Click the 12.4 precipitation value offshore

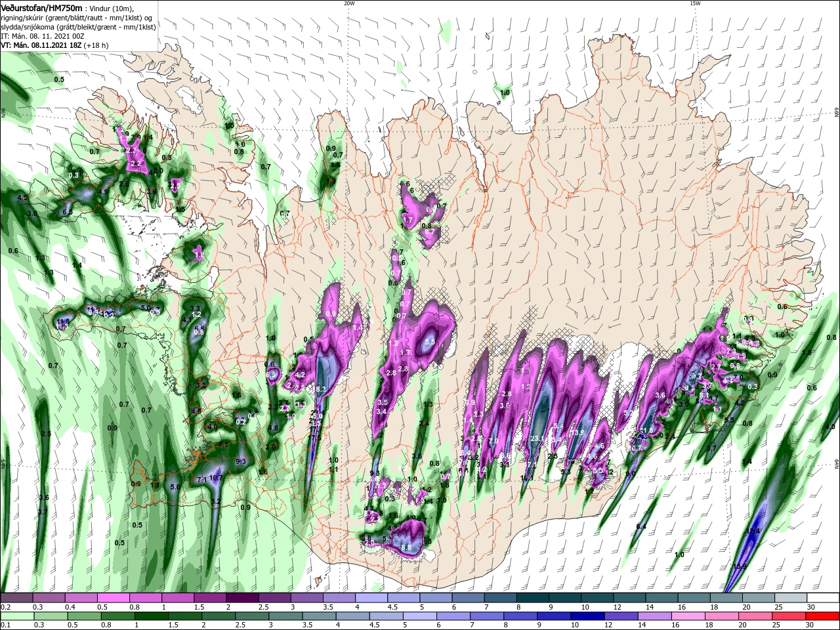coord(753,531)
